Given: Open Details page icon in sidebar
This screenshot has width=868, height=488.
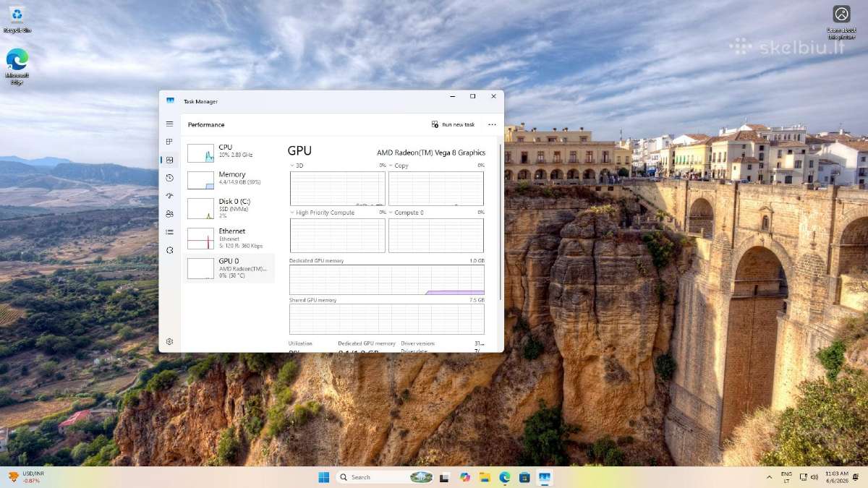Looking at the screenshot, I should [169, 232].
